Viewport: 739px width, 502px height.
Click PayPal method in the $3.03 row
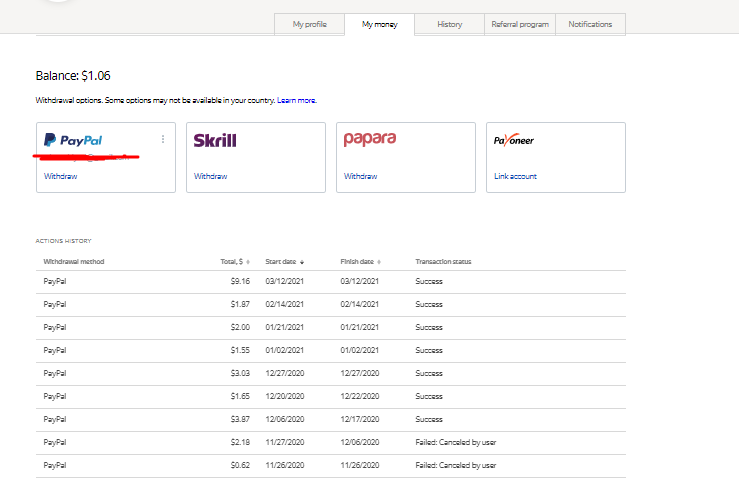(55, 373)
